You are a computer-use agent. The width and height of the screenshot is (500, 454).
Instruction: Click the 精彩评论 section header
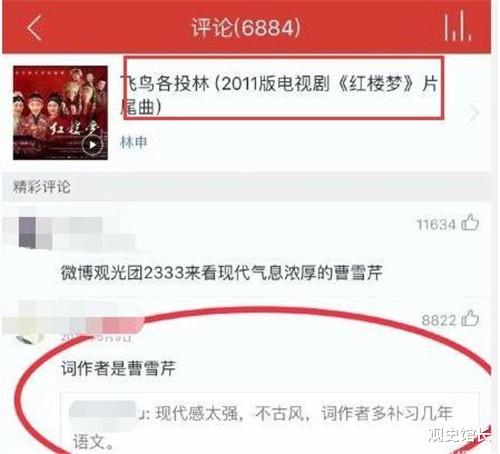point(42,187)
